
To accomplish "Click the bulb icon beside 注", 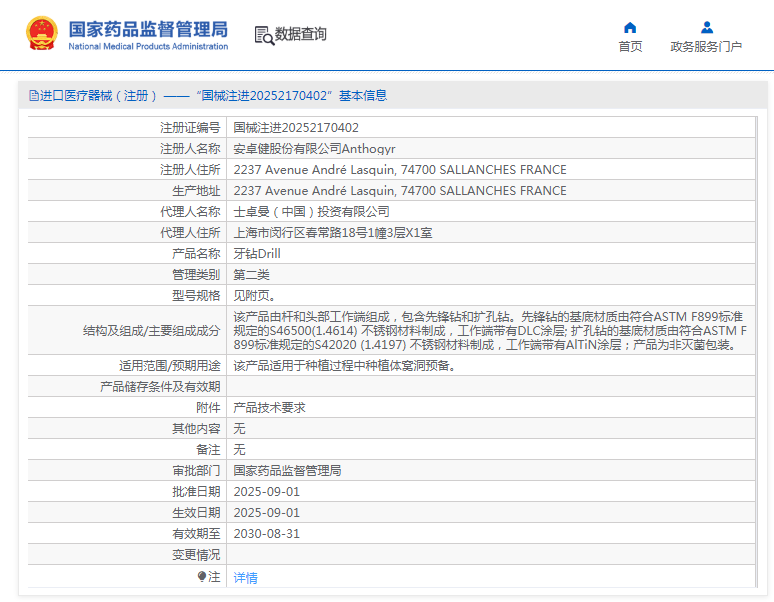I will pos(201,577).
